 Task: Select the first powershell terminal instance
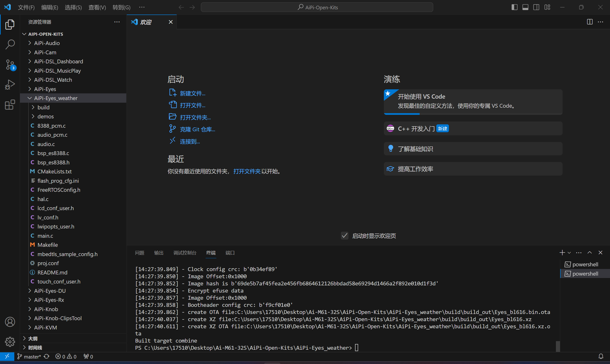(x=585, y=264)
